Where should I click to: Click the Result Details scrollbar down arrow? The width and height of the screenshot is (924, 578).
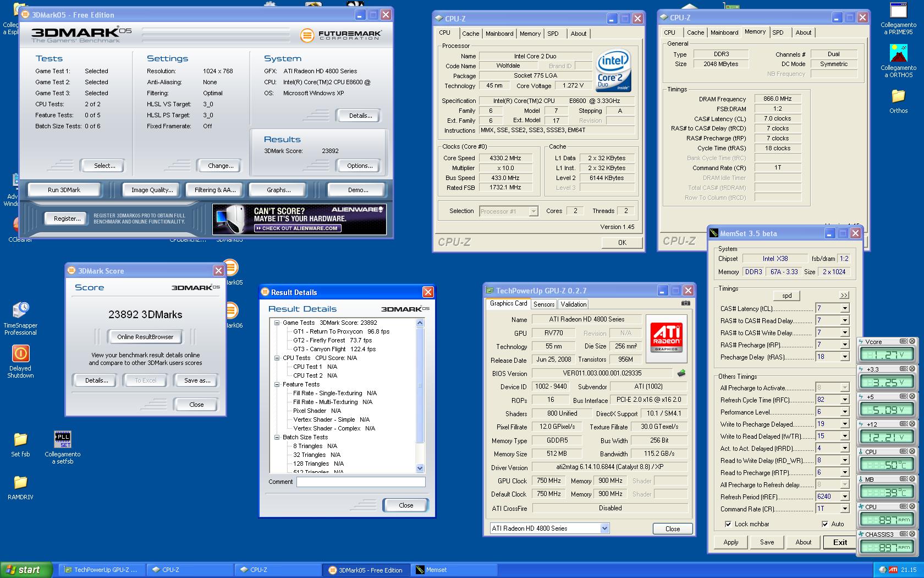tap(420, 468)
